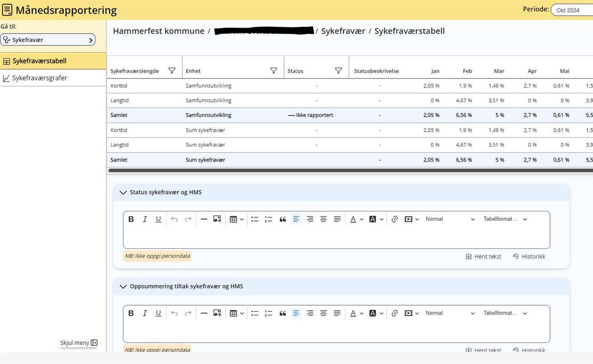The height and width of the screenshot is (364, 593).
Task: Insert numbered list in Status sykefravær editor
Action: point(268,219)
